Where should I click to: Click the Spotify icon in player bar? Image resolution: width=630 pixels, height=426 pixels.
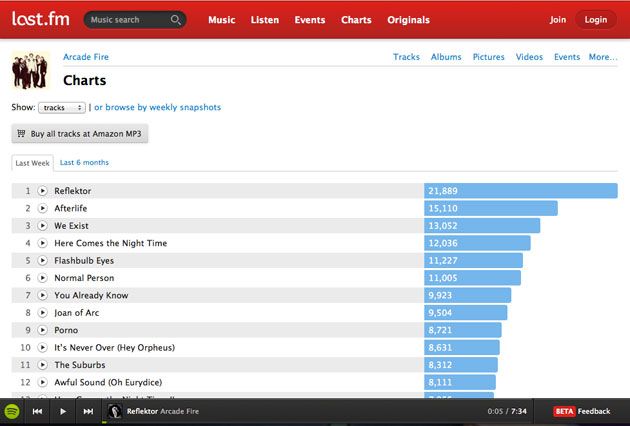(12, 411)
